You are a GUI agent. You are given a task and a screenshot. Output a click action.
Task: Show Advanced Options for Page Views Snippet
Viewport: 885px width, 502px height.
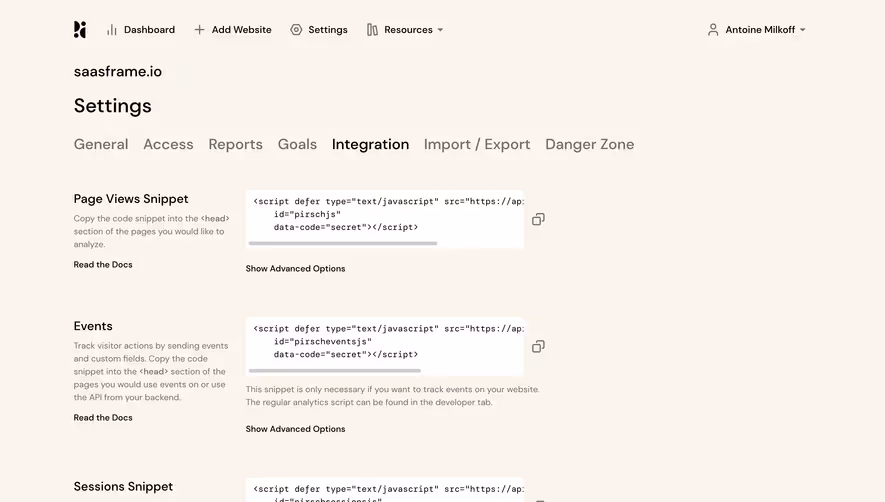click(x=295, y=268)
